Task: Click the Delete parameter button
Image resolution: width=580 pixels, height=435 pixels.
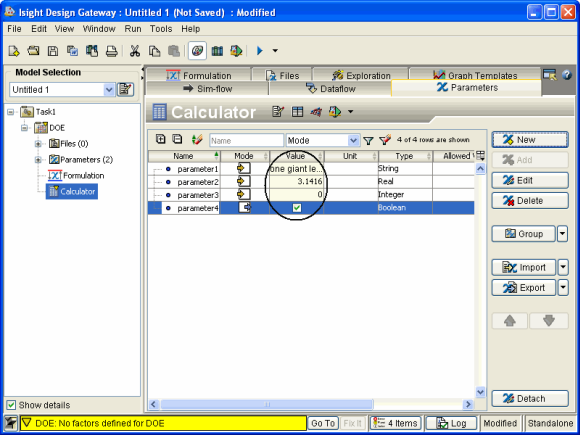Action: click(x=530, y=201)
